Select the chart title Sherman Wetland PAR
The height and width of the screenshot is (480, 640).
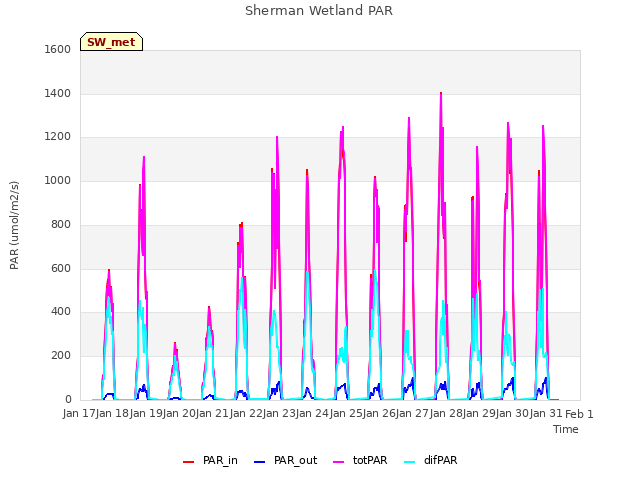point(319,10)
